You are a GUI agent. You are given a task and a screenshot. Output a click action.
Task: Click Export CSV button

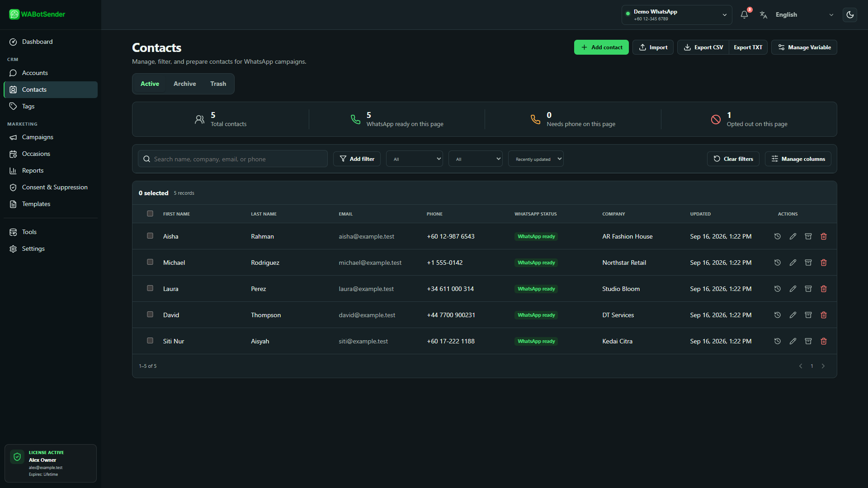click(x=703, y=47)
